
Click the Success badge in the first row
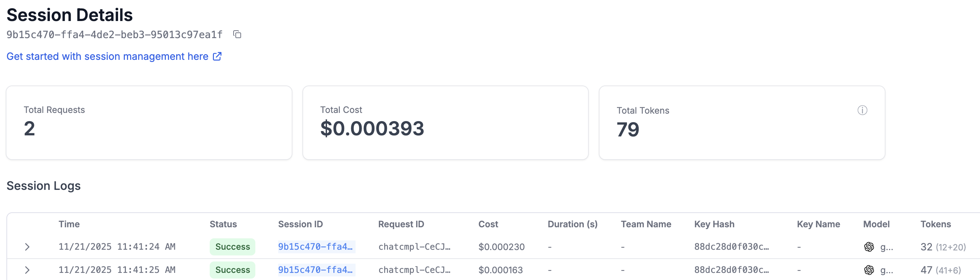point(233,247)
